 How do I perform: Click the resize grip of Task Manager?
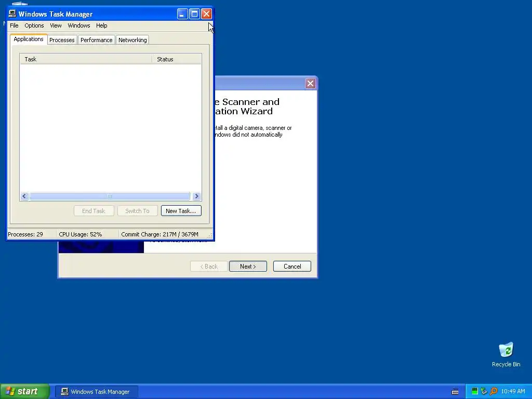pyautogui.click(x=210, y=236)
